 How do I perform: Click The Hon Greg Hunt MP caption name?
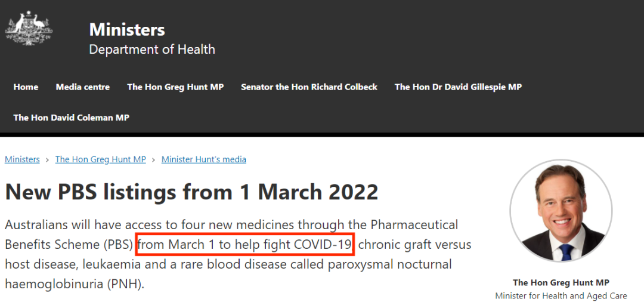[x=561, y=283]
